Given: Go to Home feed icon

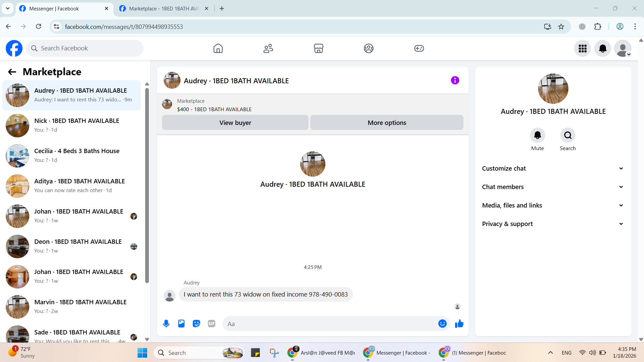Looking at the screenshot, I should [218, 48].
